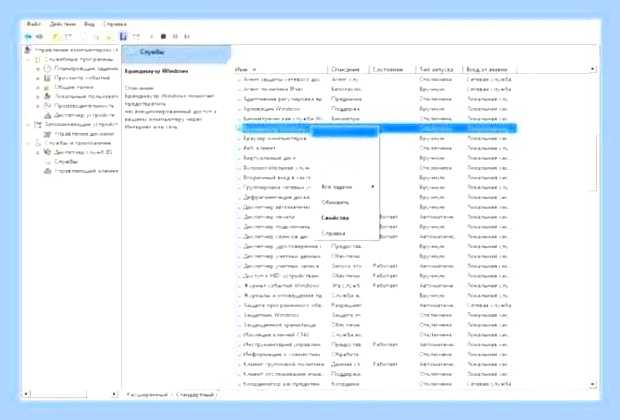The height and width of the screenshot is (420, 620).
Task: Click the Диспетчер устройств tree icon
Action: 47,115
